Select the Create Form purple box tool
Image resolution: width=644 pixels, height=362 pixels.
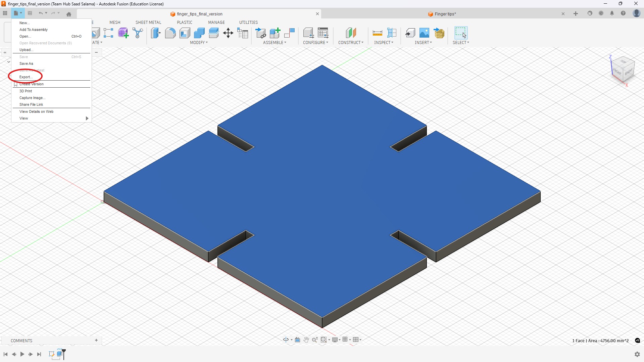coord(123,33)
